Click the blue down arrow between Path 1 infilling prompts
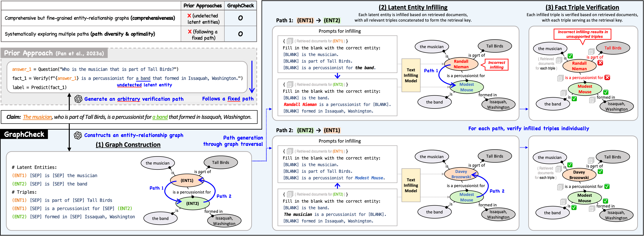This screenshot has height=236, width=644. click(x=337, y=76)
